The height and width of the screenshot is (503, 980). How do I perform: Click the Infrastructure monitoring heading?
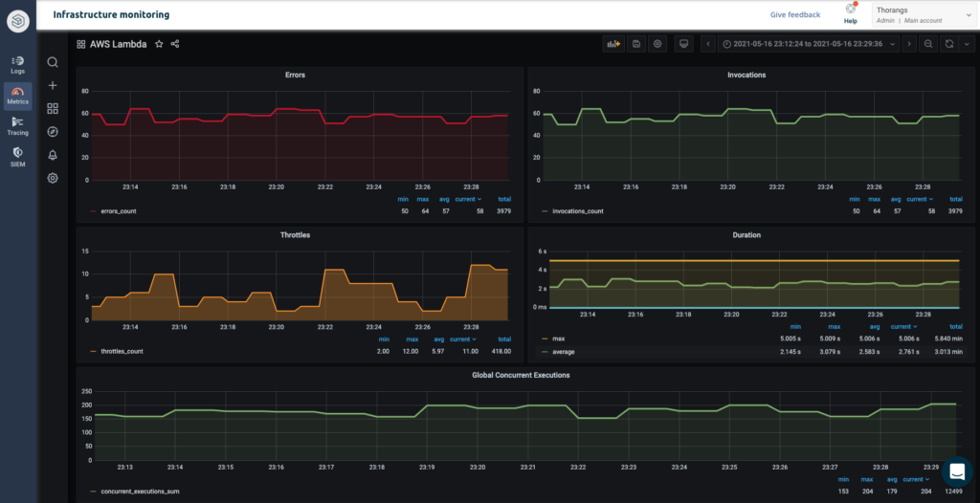pos(111,14)
